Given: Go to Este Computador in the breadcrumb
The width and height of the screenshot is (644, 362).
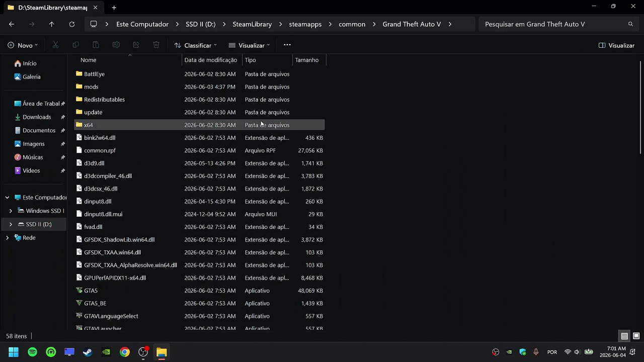Looking at the screenshot, I should click(142, 24).
